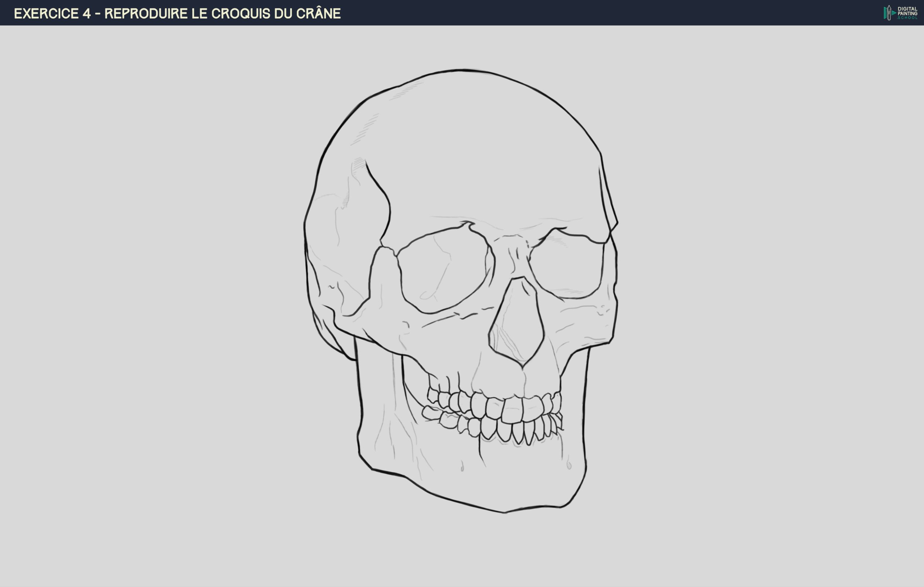The image size is (924, 587).
Task: Select the green play-triangle in the logo
Action: pos(894,13)
